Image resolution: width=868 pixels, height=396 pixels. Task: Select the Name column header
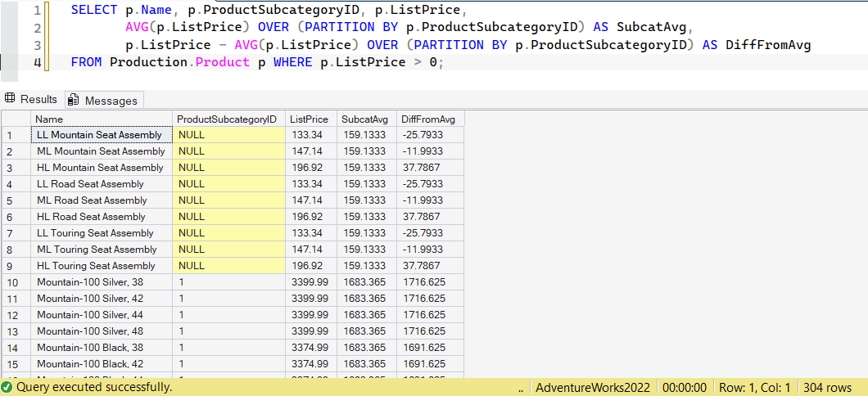(x=102, y=119)
